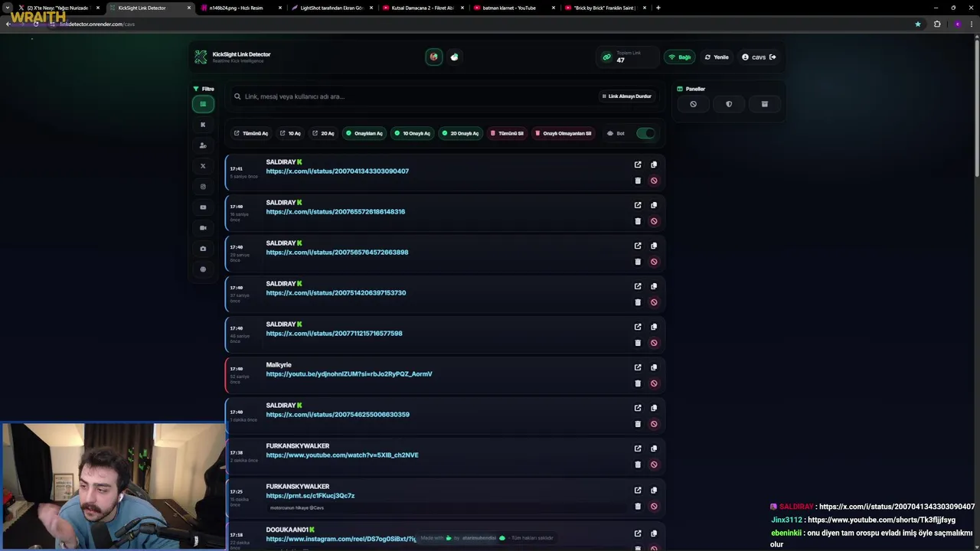980x551 pixels.
Task: Open link x.com/i/status/2007711215716577598
Action: click(334, 334)
